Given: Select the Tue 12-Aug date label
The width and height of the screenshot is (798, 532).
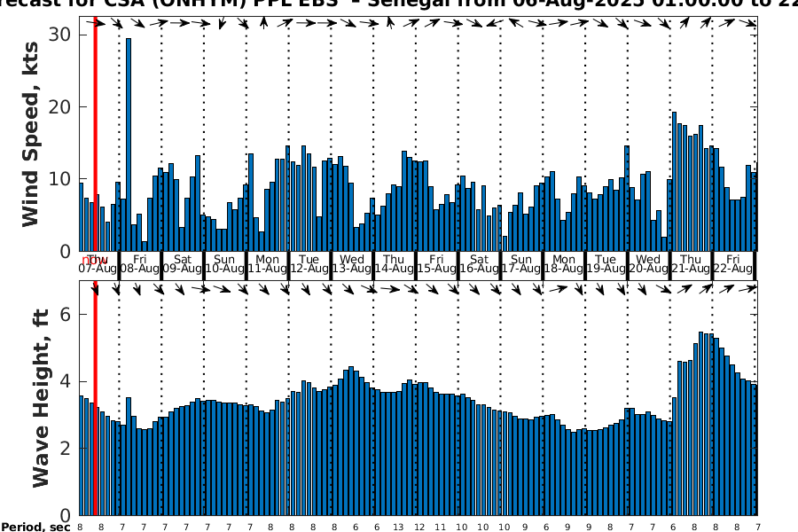Looking at the screenshot, I should coord(309,264).
